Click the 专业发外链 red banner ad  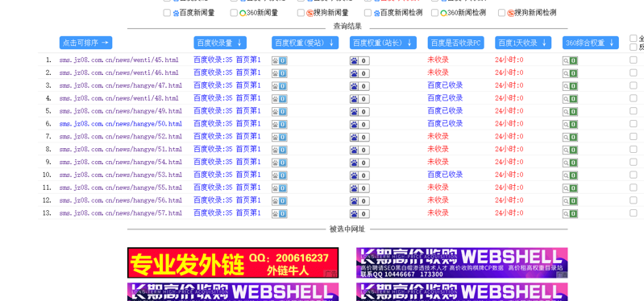(233, 262)
